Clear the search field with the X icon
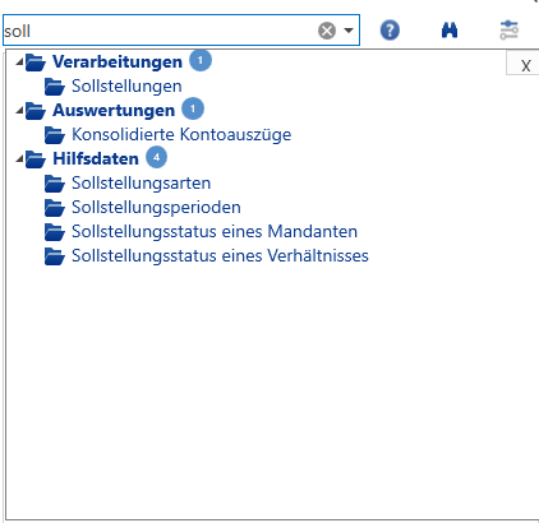539x523 pixels. [327, 31]
